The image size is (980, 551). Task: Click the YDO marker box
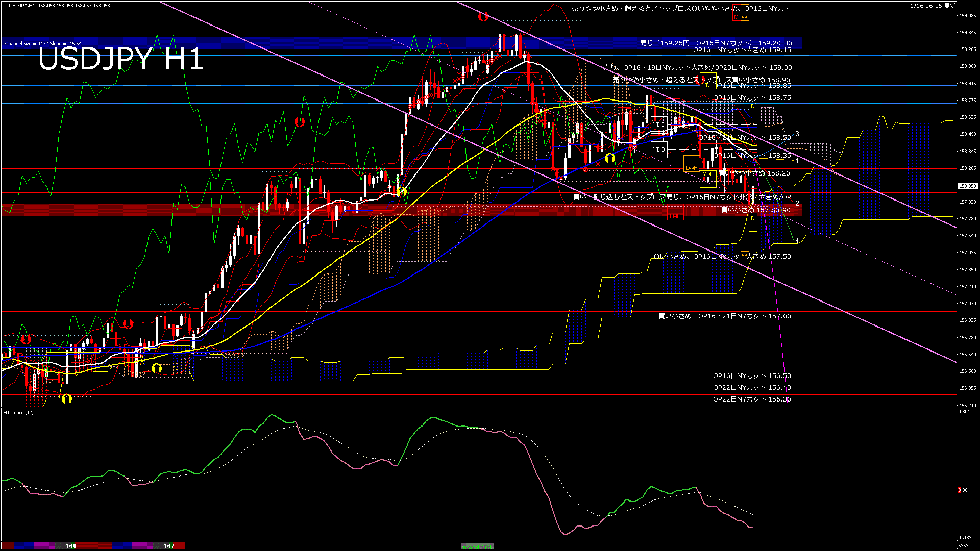pyautogui.click(x=659, y=149)
